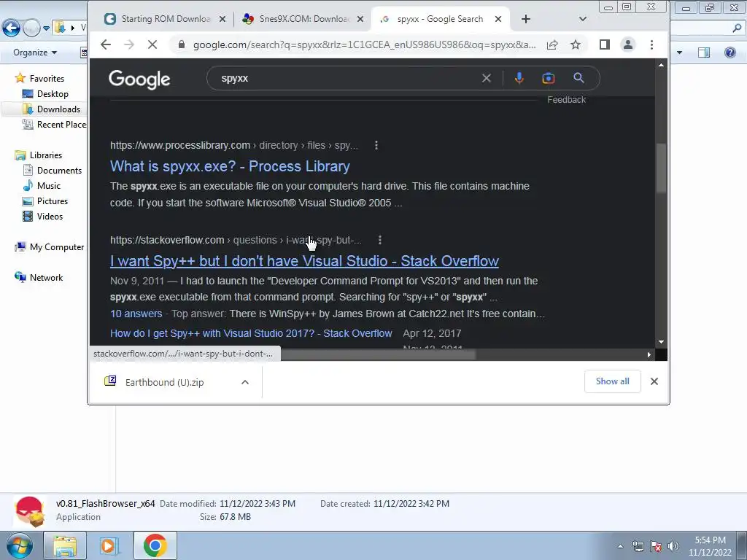Select Desktop in Explorer favorites
This screenshot has height=560, width=747.
[x=53, y=94]
